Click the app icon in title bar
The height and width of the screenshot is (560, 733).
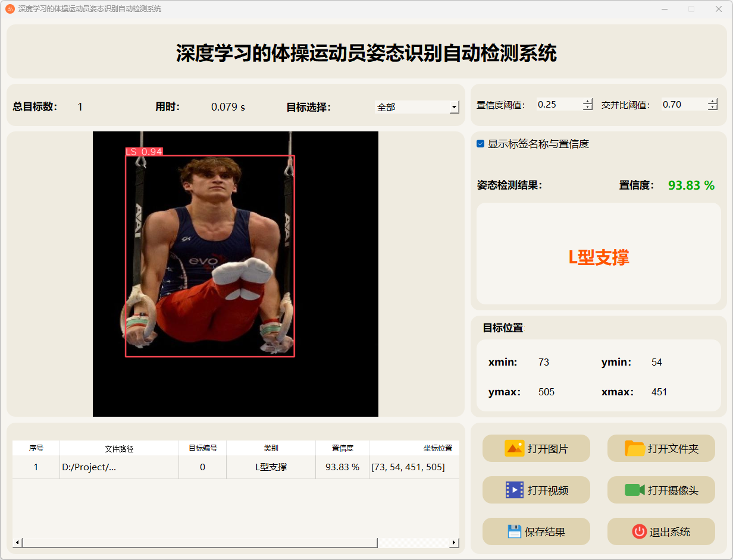pyautogui.click(x=10, y=9)
